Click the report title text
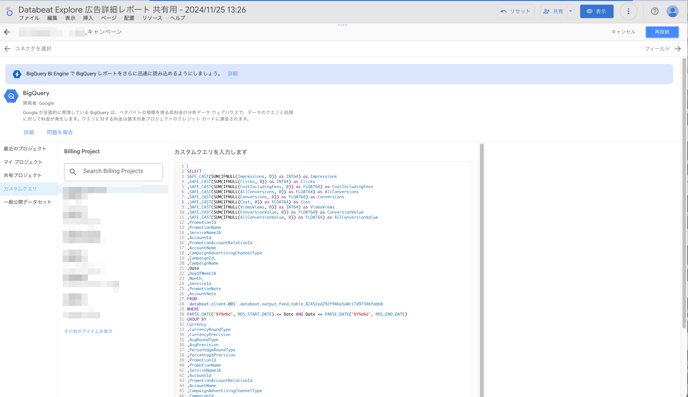 [132, 10]
